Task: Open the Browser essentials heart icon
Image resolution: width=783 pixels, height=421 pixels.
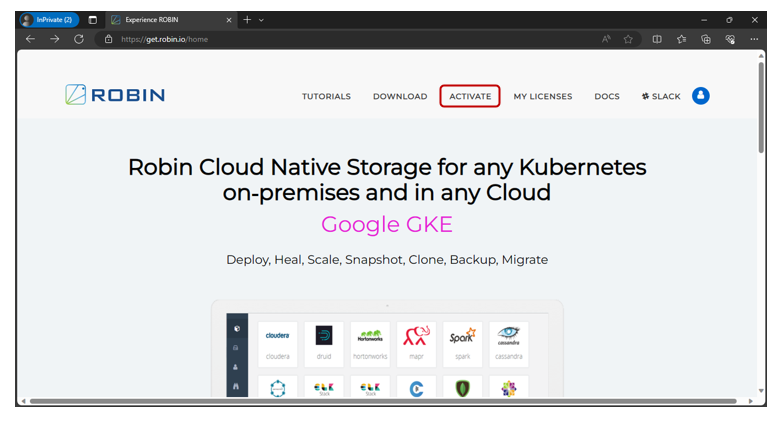Action: point(730,39)
